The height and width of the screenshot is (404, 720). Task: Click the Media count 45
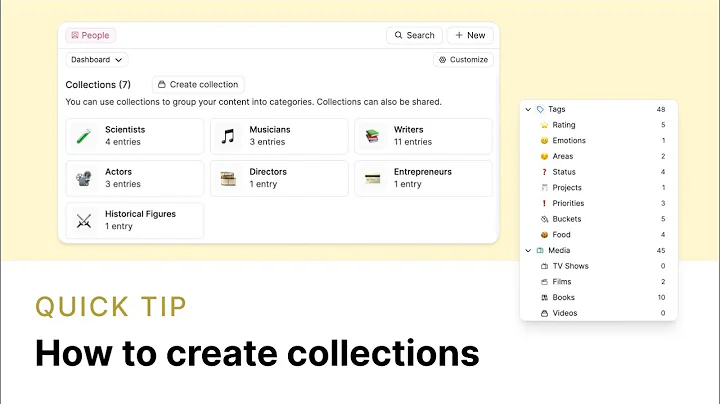click(661, 250)
